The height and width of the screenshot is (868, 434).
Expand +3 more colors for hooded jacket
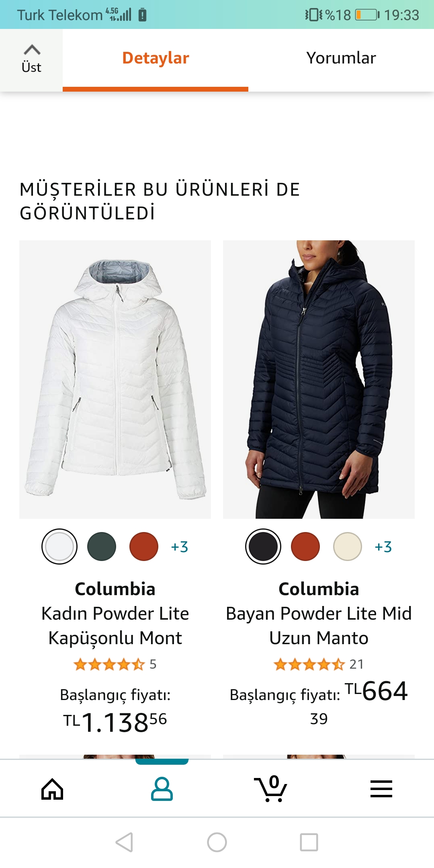180,547
